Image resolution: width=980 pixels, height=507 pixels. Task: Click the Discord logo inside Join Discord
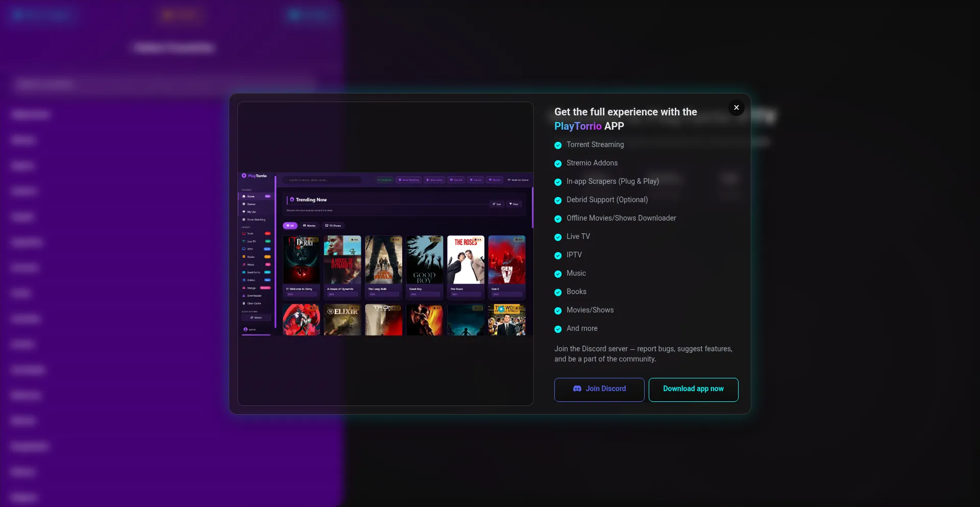(577, 389)
